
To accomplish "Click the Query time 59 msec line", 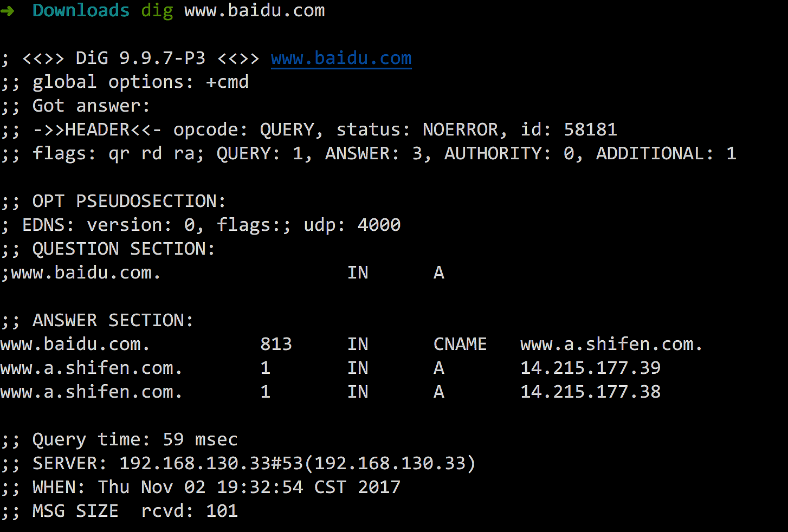I will pos(135,439).
